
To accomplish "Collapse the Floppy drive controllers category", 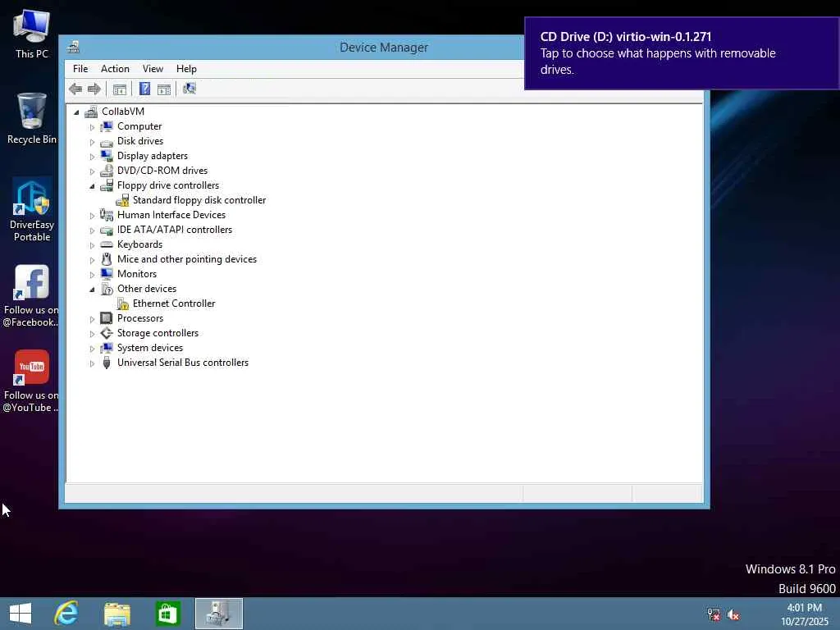I will click(x=92, y=186).
